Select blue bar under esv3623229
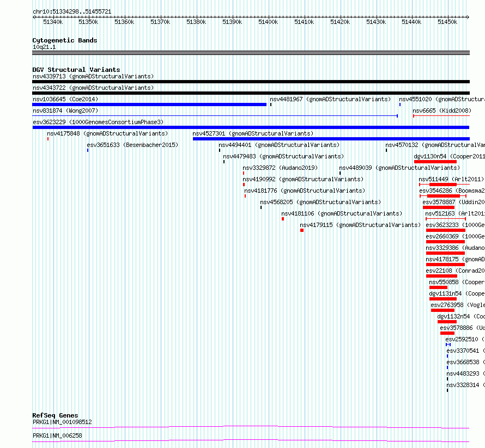Screen dimensions: 485x448 (251, 127)
